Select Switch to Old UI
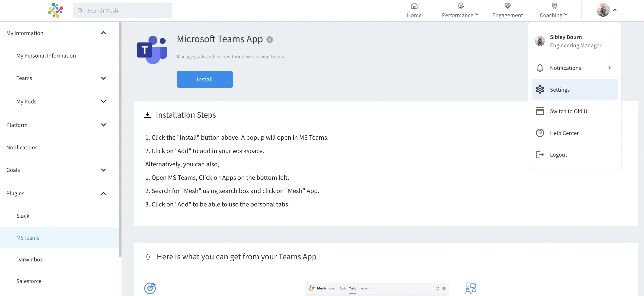644x296 pixels. [574, 111]
